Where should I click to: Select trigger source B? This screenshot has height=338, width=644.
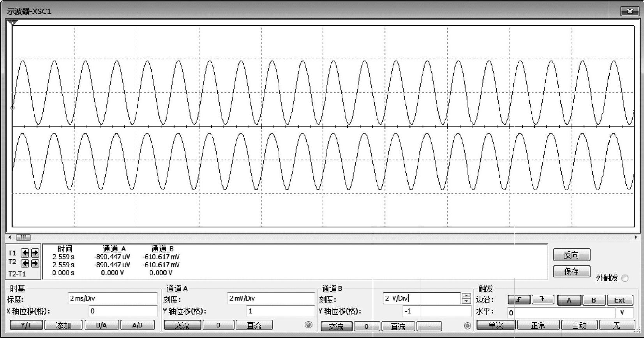[594, 300]
